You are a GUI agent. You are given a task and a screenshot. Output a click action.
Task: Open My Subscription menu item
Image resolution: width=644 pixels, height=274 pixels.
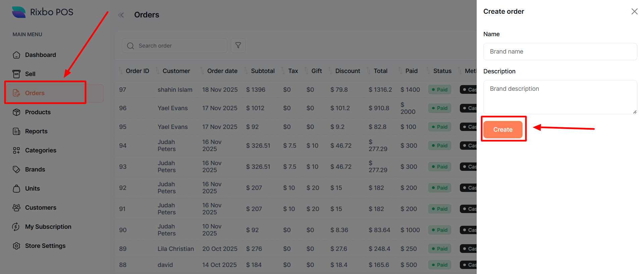tap(48, 227)
